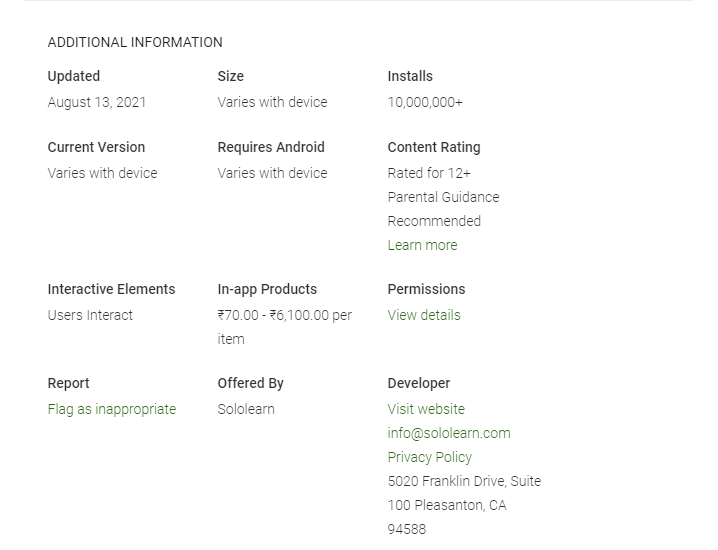Click the Learn more link
Image resolution: width=718 pixels, height=550 pixels.
pos(422,245)
